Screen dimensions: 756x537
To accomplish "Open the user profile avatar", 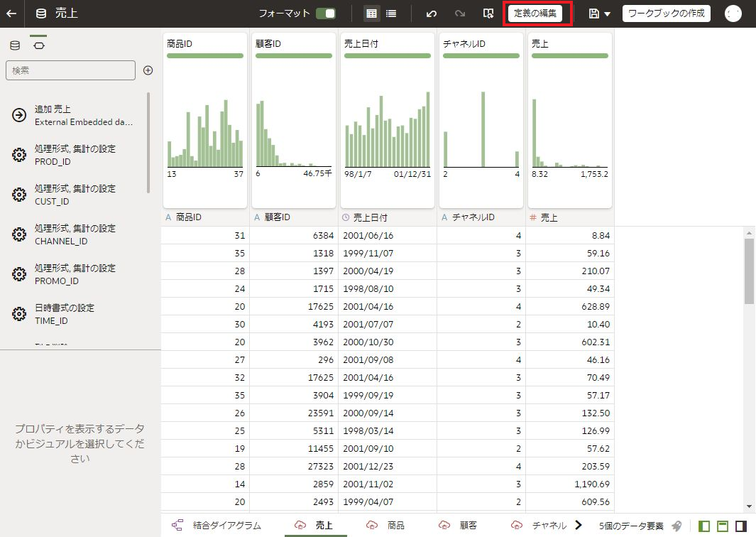I will (733, 13).
